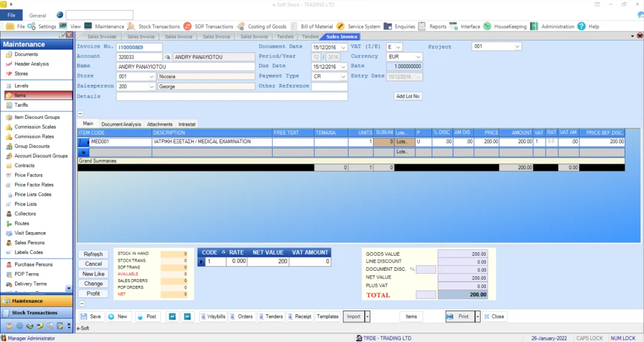The height and width of the screenshot is (342, 644).
Task: Click Commission Rates in sidebar
Action: click(34, 136)
